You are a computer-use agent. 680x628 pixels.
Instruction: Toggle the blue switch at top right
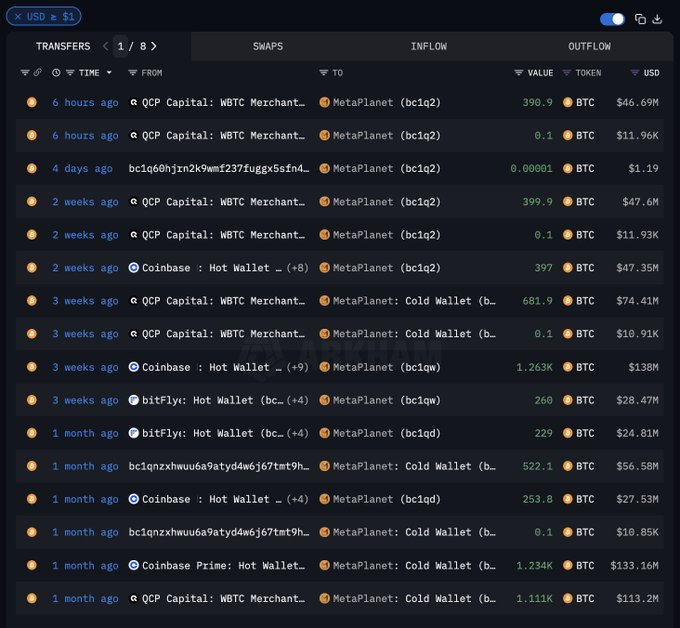(x=612, y=19)
